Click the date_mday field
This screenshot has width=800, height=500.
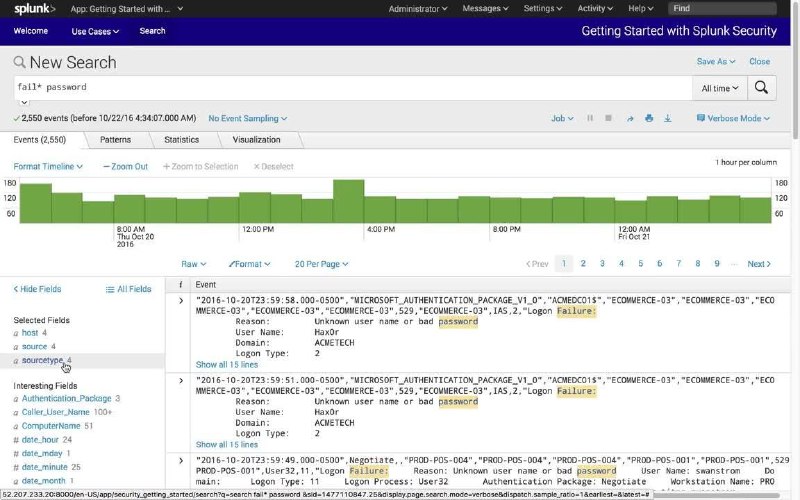pos(42,454)
